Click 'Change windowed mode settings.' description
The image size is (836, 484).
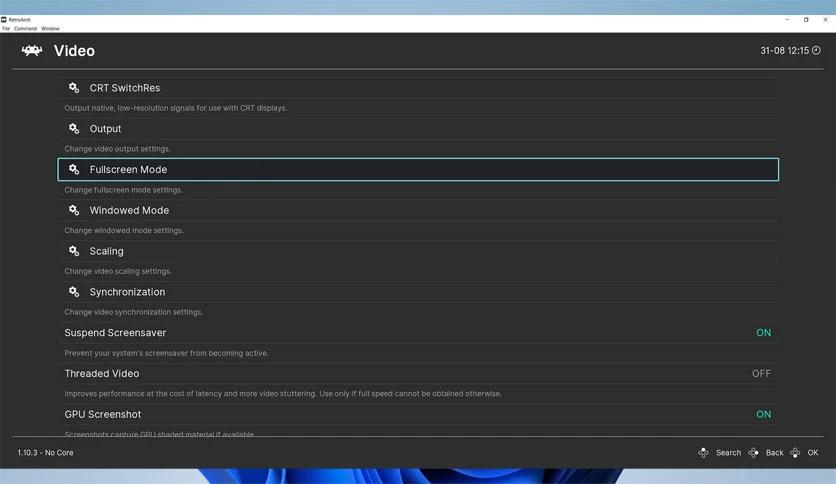(x=124, y=230)
